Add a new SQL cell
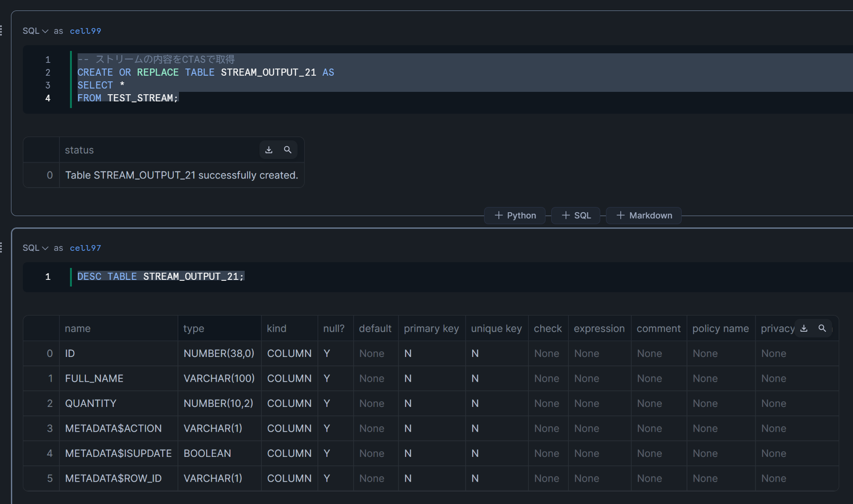The width and height of the screenshot is (853, 504). coord(576,216)
